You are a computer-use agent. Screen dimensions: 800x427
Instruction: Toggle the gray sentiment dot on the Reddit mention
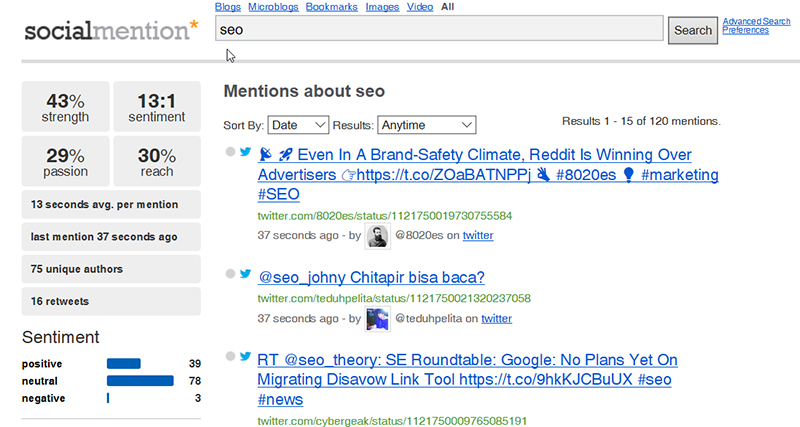tap(230, 152)
